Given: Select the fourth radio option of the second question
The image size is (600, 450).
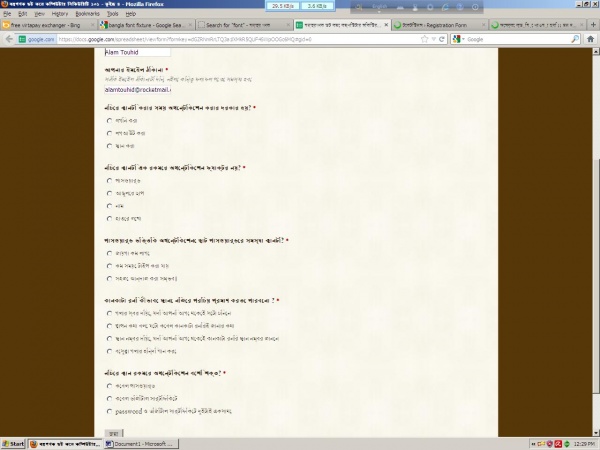Looking at the screenshot, I should (x=109, y=218).
